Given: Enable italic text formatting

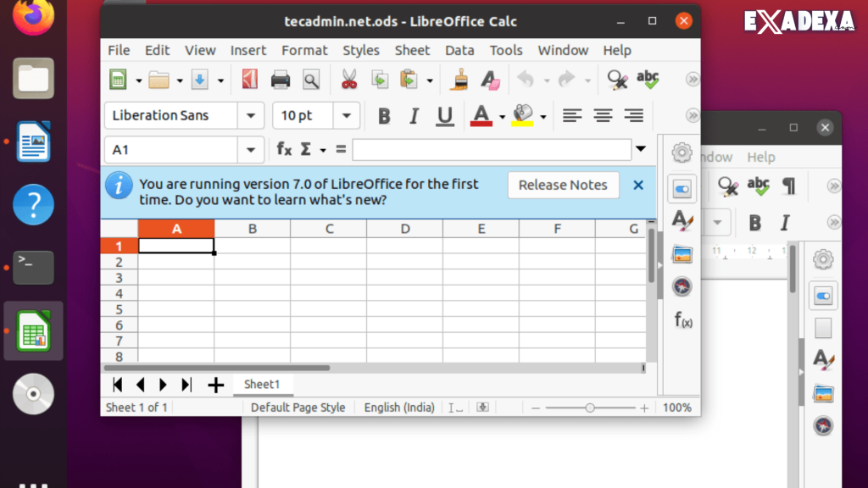Looking at the screenshot, I should (x=414, y=115).
